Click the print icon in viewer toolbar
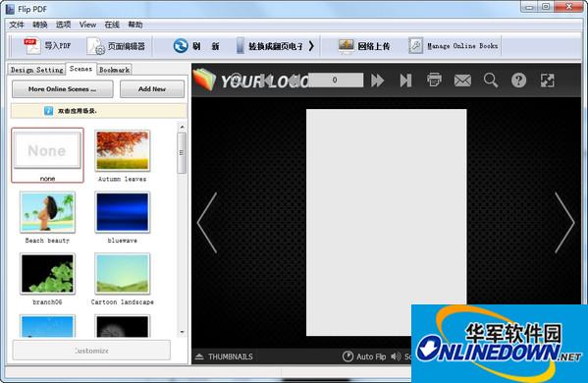 434,80
